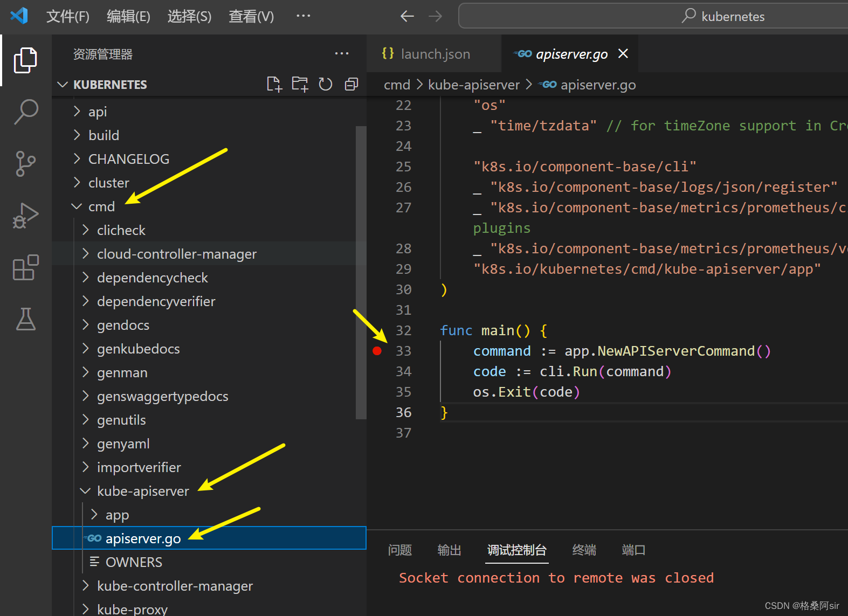Select the apiserver.go editor tab
Image resolution: width=848 pixels, height=616 pixels.
click(570, 54)
